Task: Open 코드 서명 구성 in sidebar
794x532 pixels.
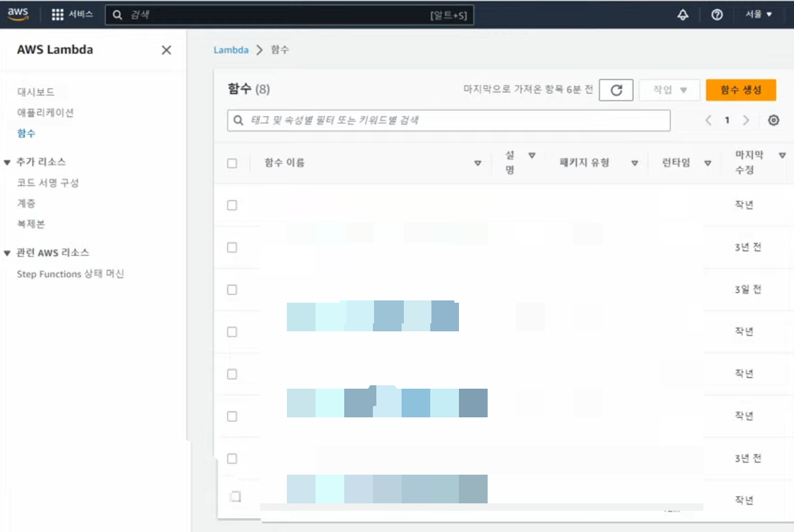Action: tap(48, 183)
